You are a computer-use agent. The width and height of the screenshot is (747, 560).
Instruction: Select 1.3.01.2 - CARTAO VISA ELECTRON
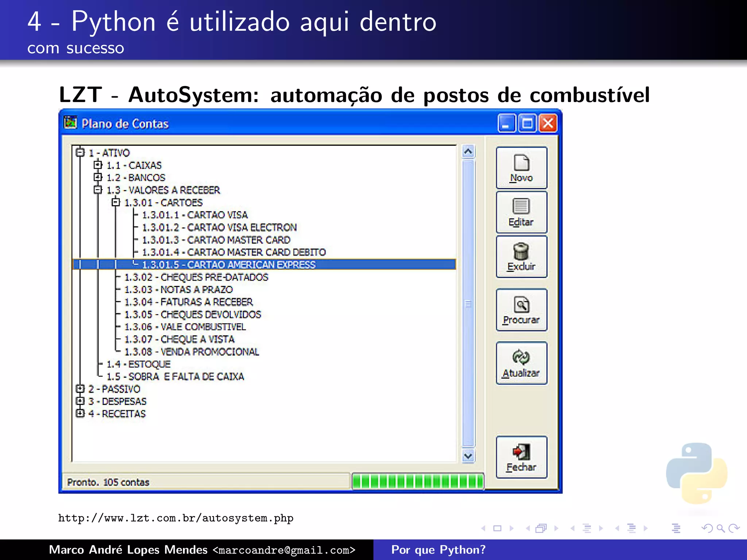point(219,227)
